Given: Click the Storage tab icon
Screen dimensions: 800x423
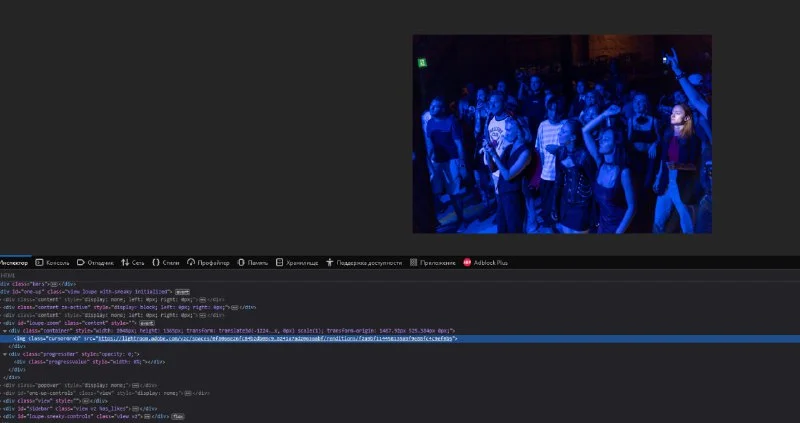Looking at the screenshot, I should click(281, 262).
